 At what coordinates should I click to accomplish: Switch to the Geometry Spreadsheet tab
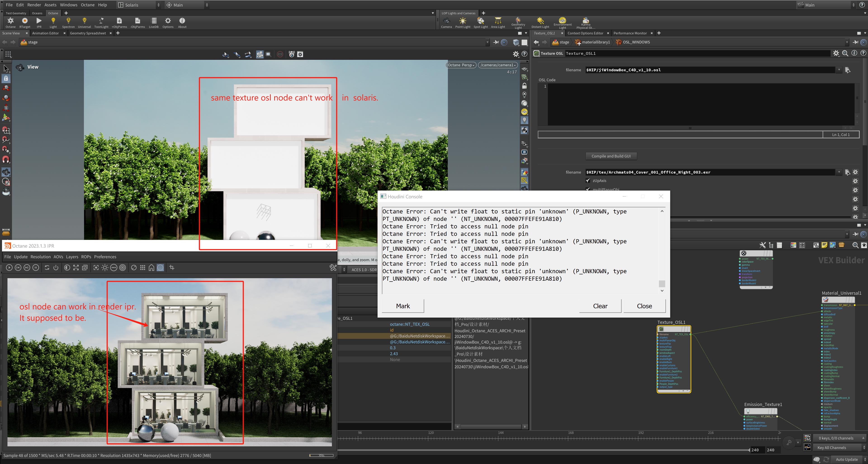[88, 33]
